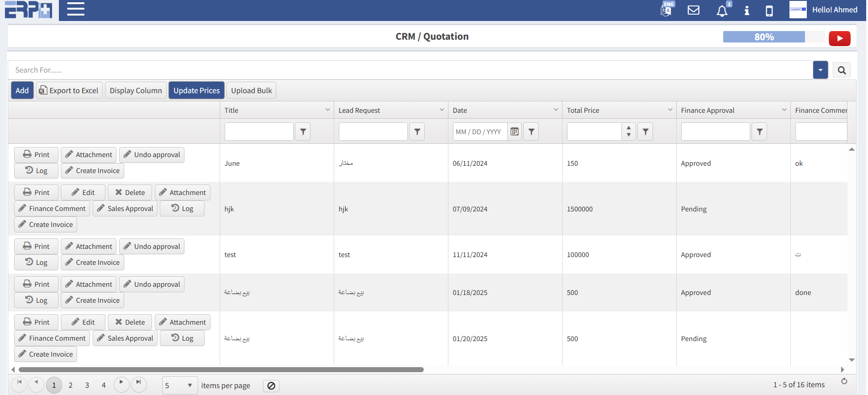Open the Lead Request column header menu
Viewport: 868px width, 395px height.
click(442, 110)
